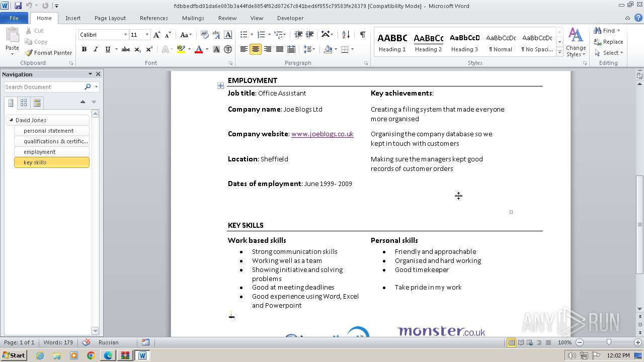Toggle Underline formatting
The height and width of the screenshot is (362, 644).
[x=108, y=49]
